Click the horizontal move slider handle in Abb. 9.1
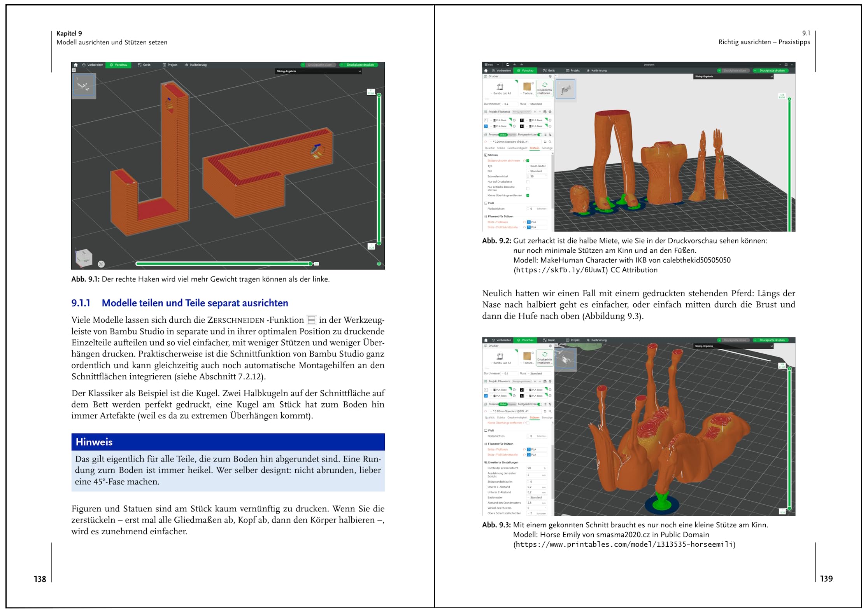Screen dimensions: 868x614 click(x=310, y=264)
